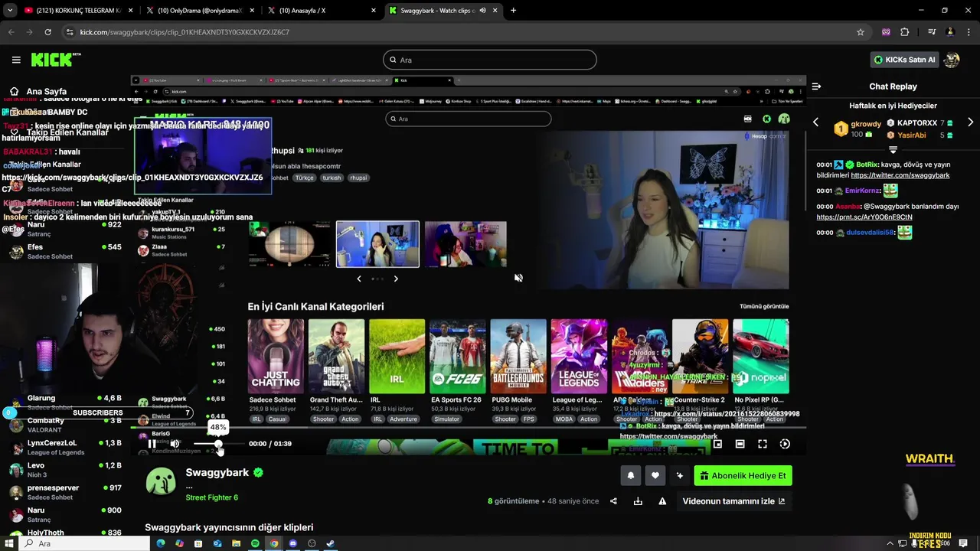Open the twitter.com/swaggybark chat link

(x=900, y=175)
